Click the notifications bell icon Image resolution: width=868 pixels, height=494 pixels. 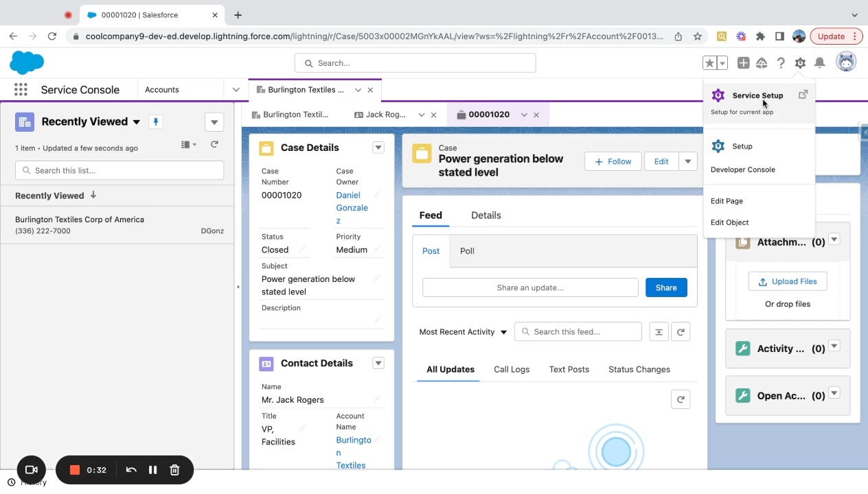(819, 63)
